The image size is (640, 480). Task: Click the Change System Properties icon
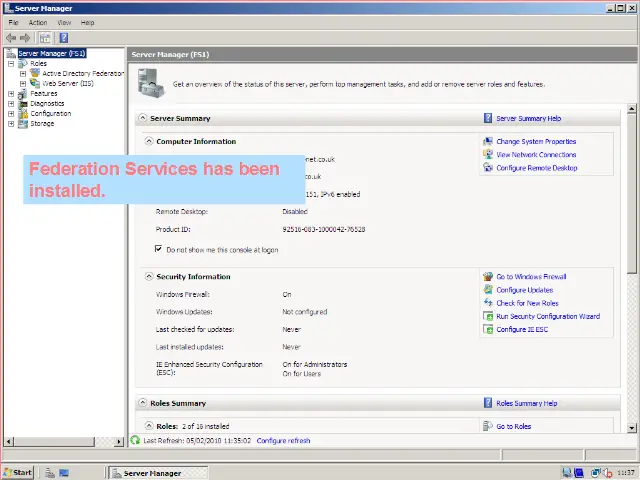pos(488,141)
